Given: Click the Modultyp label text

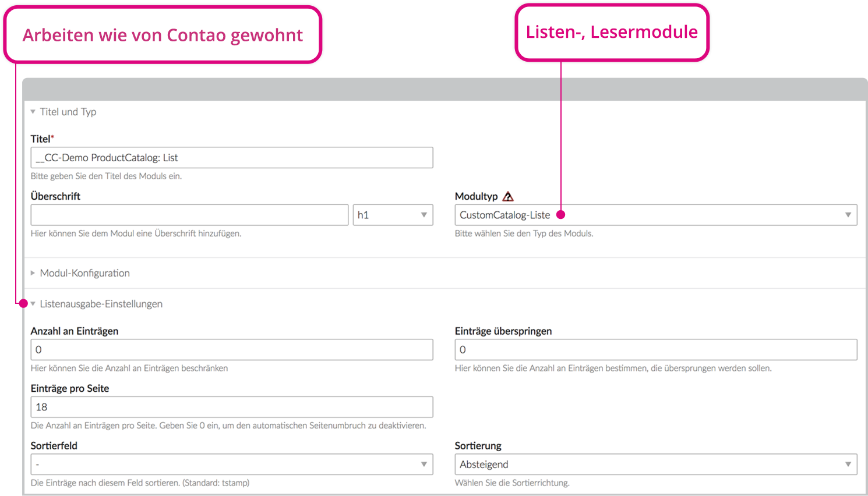Looking at the screenshot, I should (477, 196).
